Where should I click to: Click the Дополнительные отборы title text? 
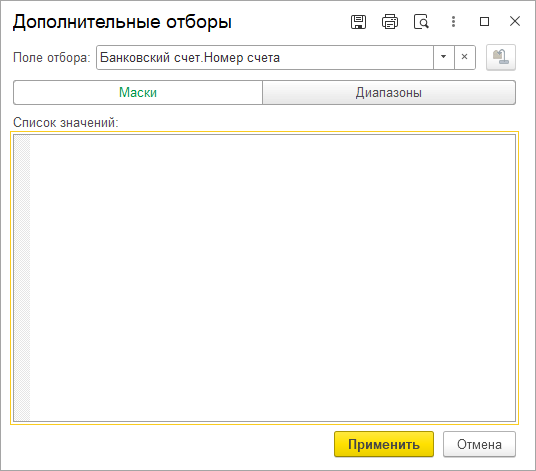pos(122,22)
